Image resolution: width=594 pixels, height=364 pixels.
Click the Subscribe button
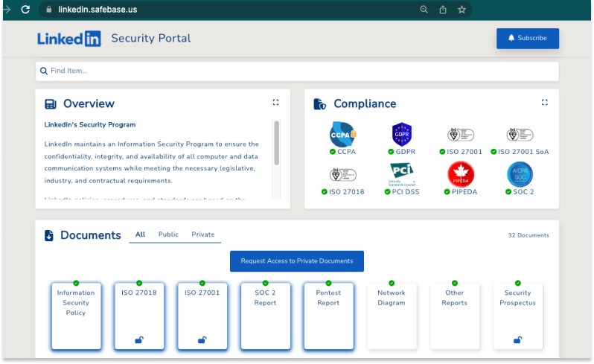527,38
